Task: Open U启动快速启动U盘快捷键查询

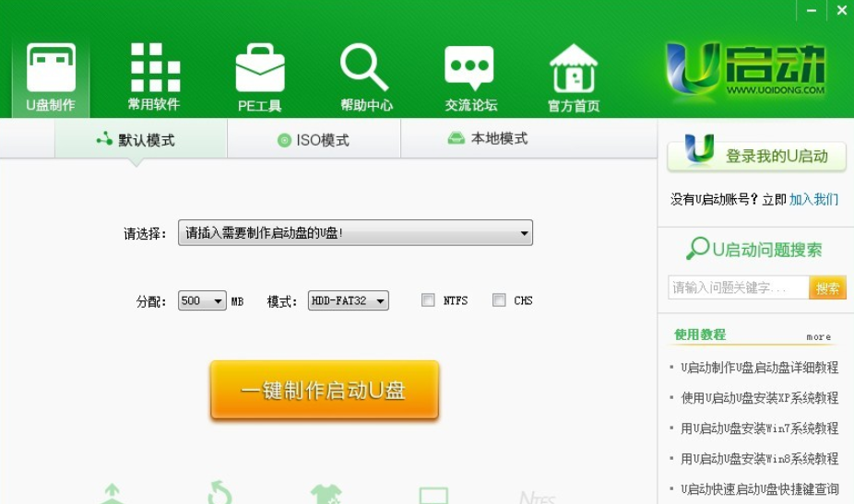Action: (759, 489)
